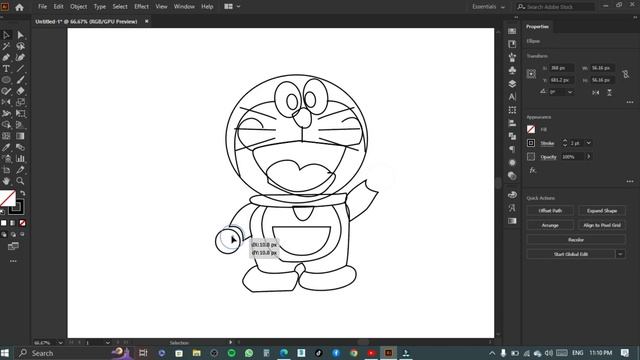Swap fill and stroke colors
The image size is (640, 360).
22,193
